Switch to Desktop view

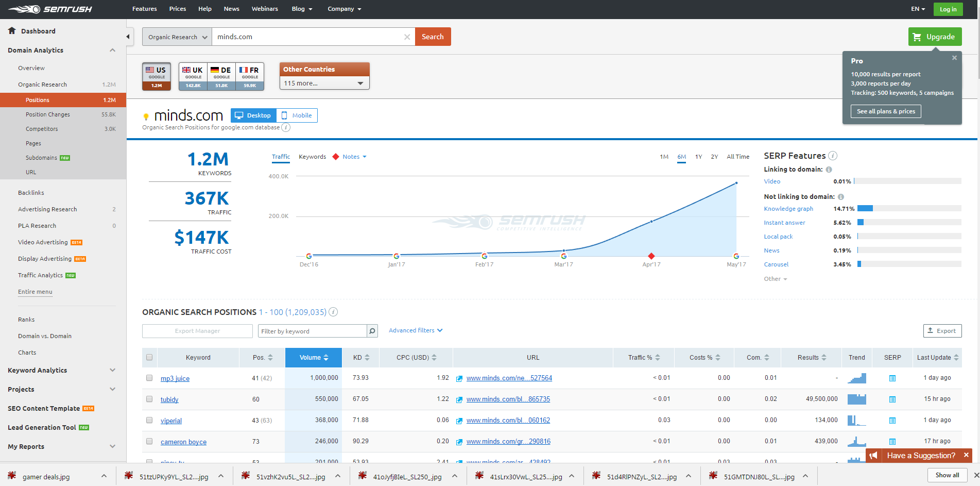tap(253, 115)
